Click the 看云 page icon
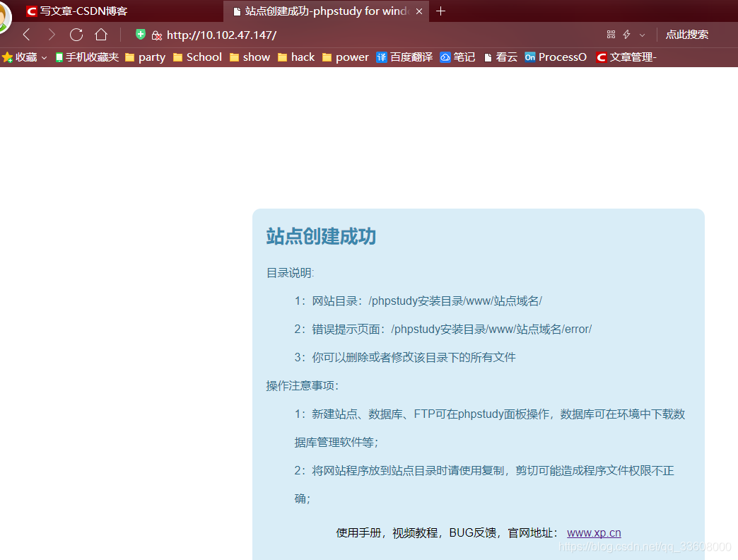This screenshot has width=738, height=560. (x=488, y=57)
